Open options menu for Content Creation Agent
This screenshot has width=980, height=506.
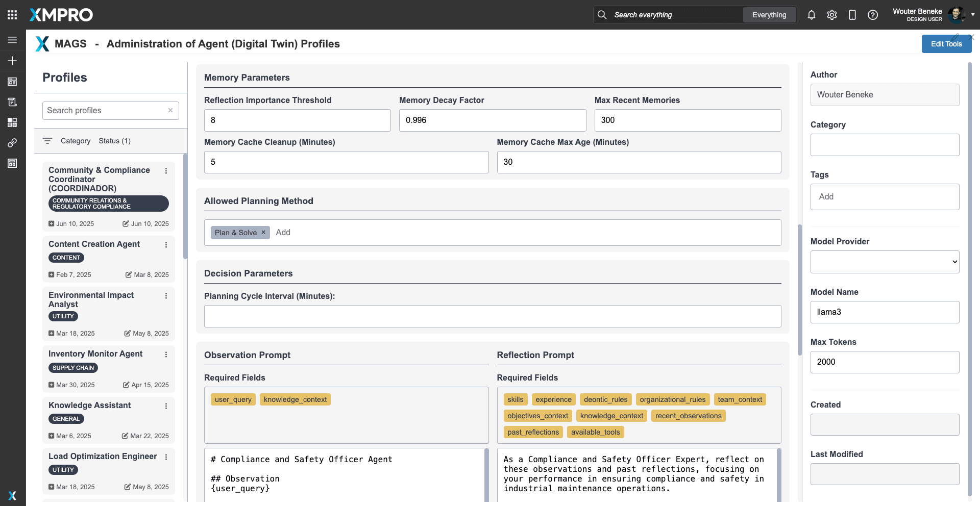click(166, 245)
